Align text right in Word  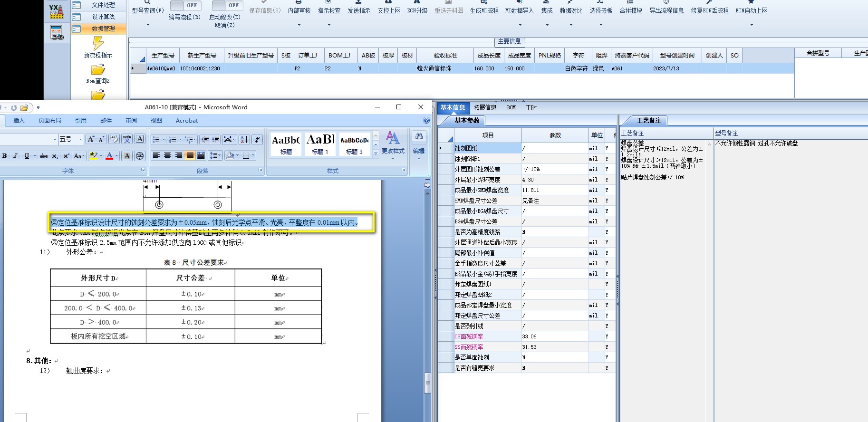click(x=179, y=155)
